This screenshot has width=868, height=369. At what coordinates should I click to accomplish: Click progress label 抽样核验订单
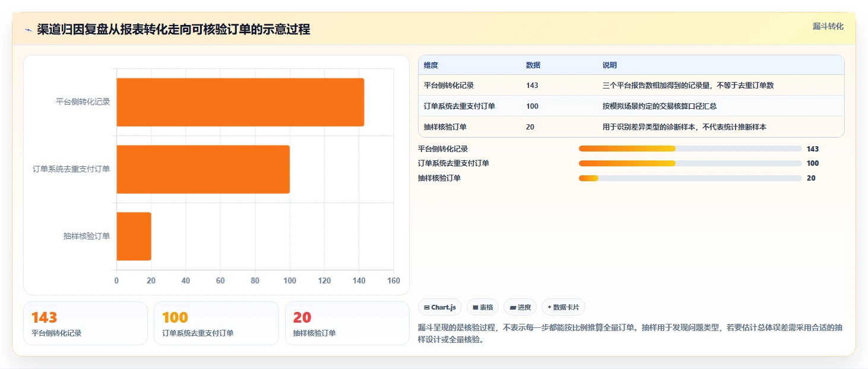[x=439, y=178]
